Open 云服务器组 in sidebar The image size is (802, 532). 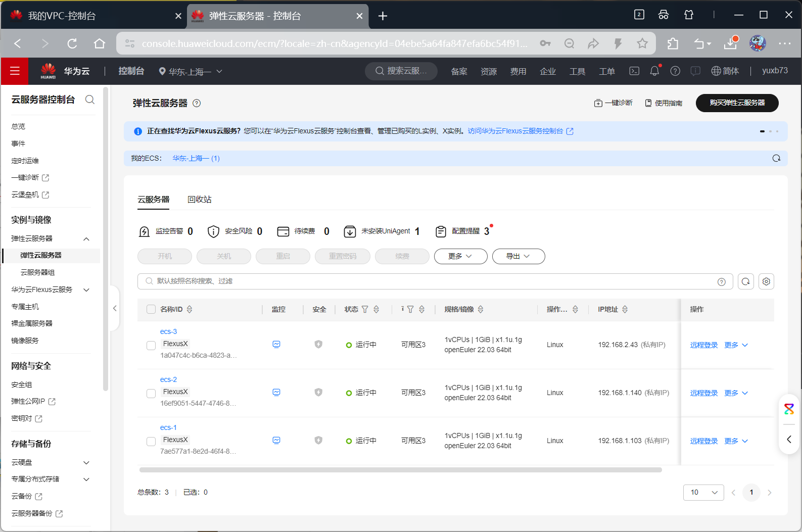pyautogui.click(x=37, y=272)
